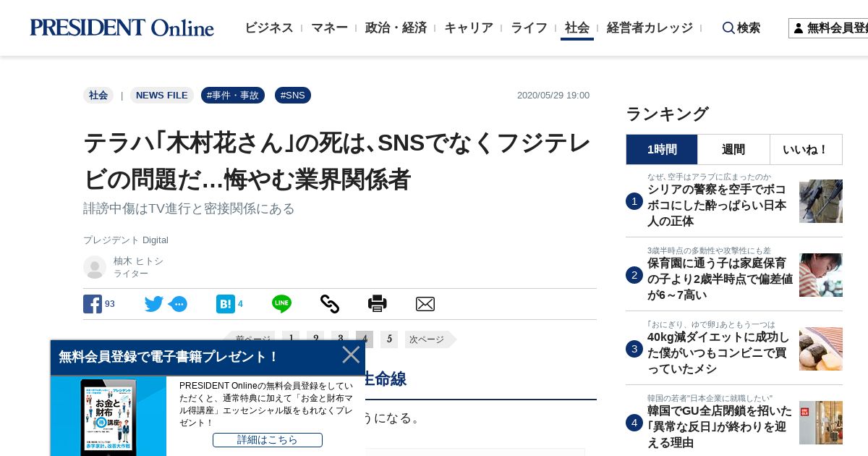
Task: Email article with envelope icon
Action: click(x=425, y=304)
